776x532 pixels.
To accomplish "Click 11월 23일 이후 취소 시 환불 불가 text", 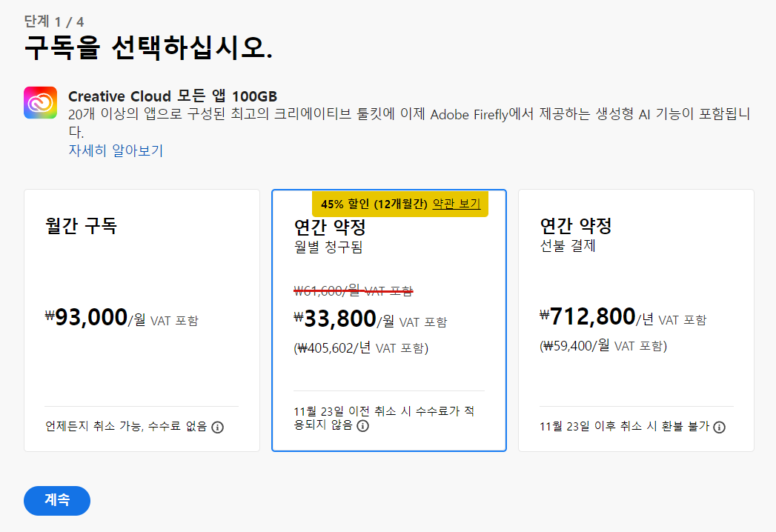I will (x=625, y=426).
